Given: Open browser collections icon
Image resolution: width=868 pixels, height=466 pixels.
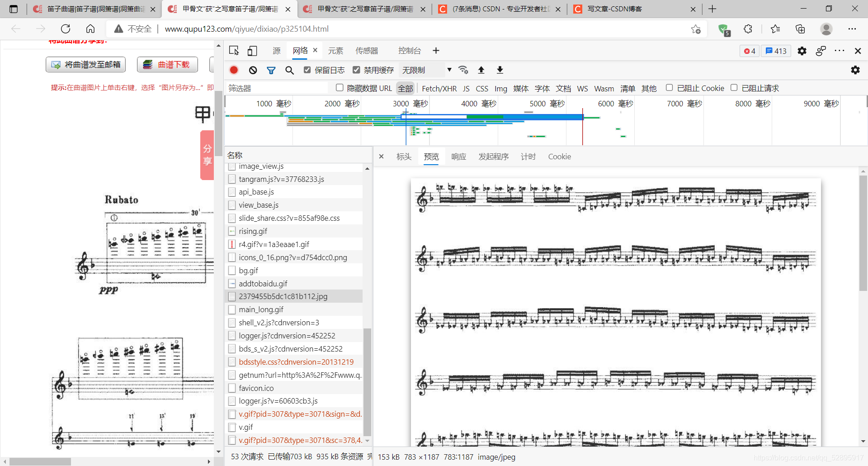Looking at the screenshot, I should click(x=800, y=29).
